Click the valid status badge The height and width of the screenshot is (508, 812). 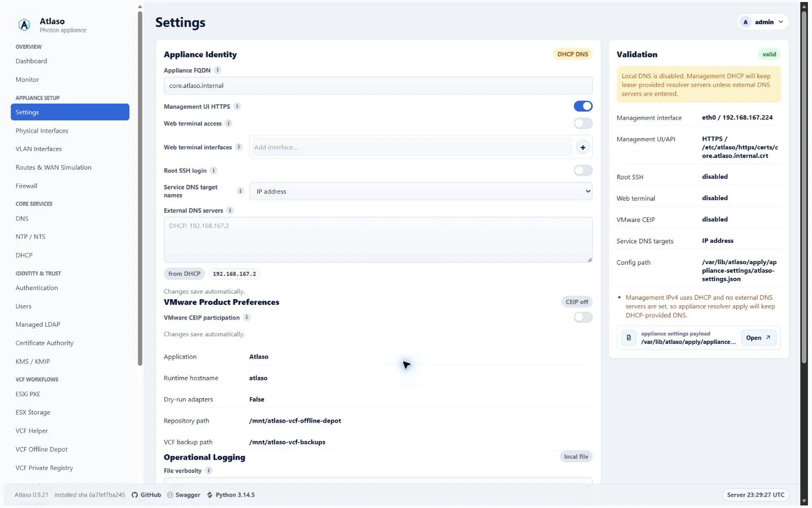pyautogui.click(x=769, y=54)
